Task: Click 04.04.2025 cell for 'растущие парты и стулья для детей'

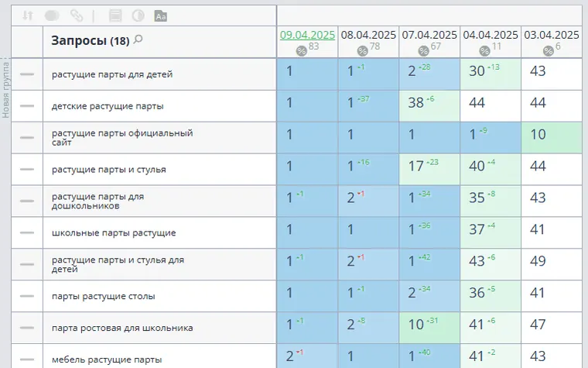Action: tap(491, 264)
